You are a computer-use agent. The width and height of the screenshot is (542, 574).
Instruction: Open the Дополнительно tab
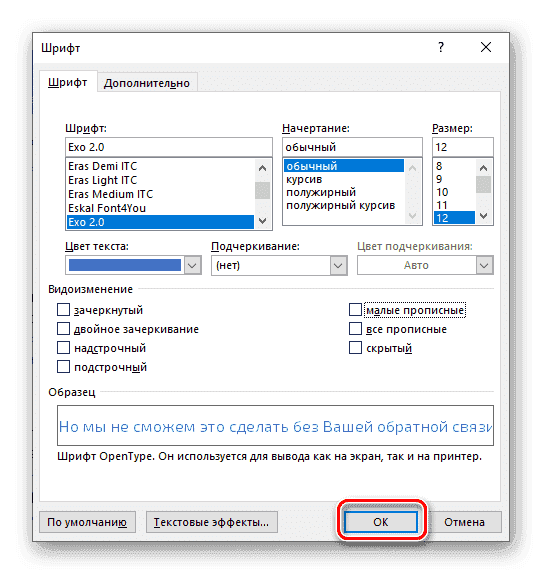(x=147, y=83)
